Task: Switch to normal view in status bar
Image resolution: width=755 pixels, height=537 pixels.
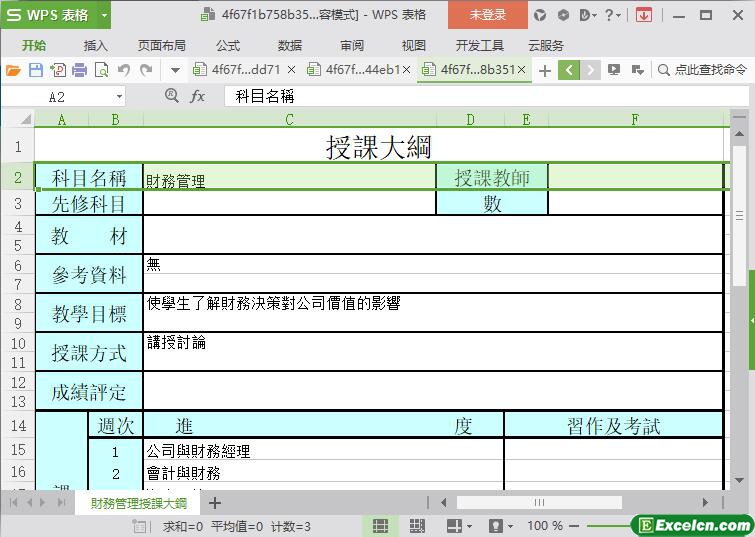Action: [381, 526]
